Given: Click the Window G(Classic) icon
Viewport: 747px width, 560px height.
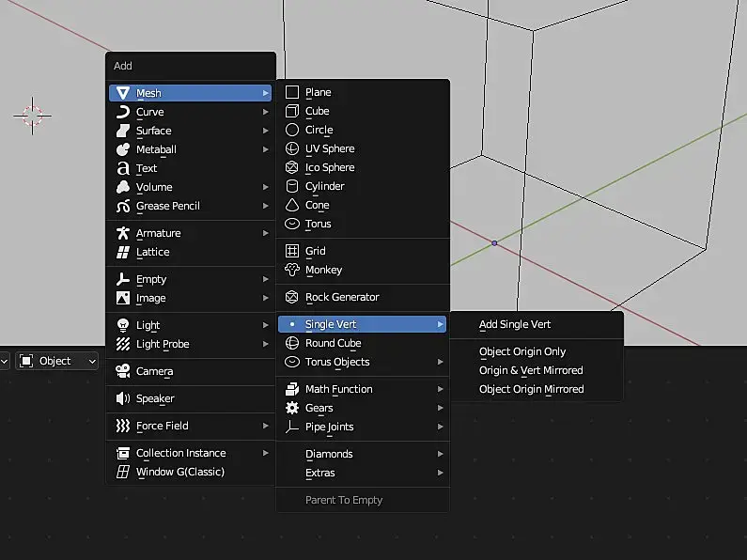Looking at the screenshot, I should coord(123,472).
